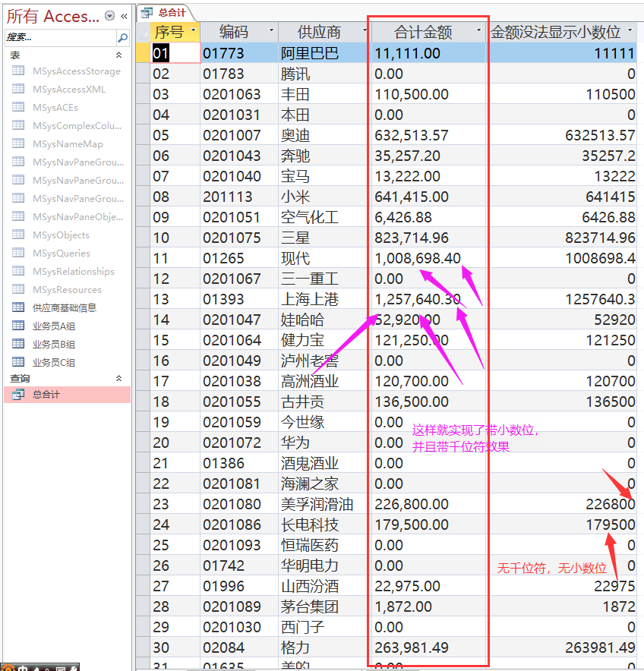Click the supplier cell 奔驰
The height and width of the screenshot is (671, 644).
coord(325,156)
